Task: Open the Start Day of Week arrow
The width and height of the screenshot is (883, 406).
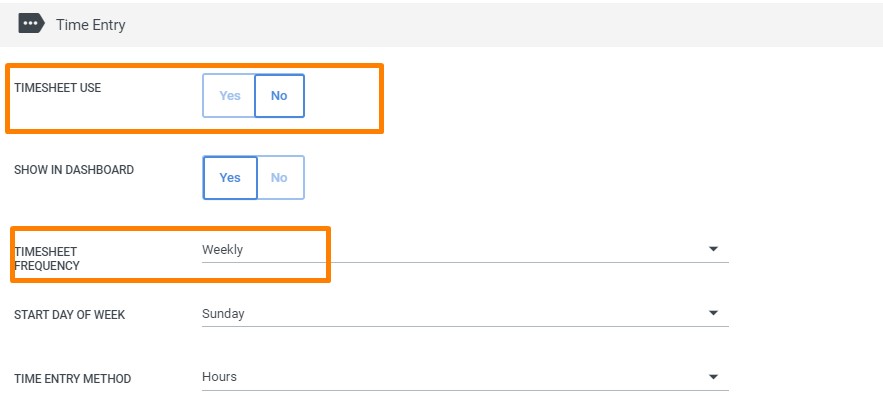Action: pyautogui.click(x=713, y=313)
